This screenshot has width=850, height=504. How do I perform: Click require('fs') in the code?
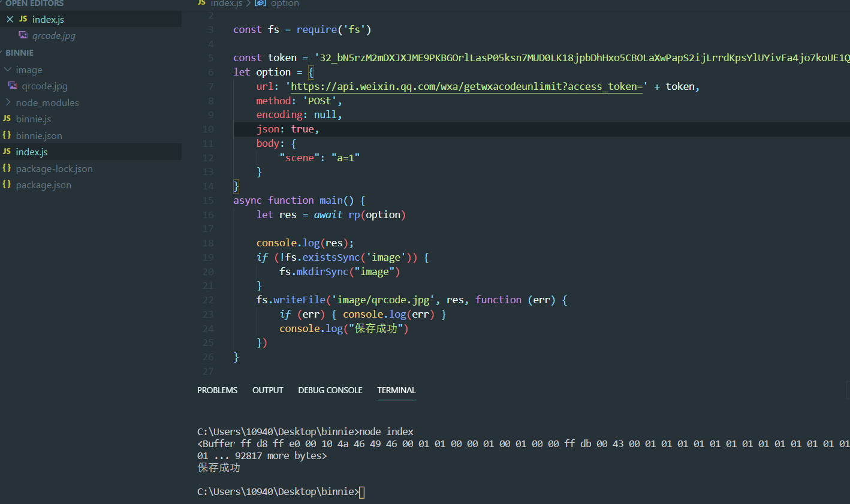click(x=334, y=29)
